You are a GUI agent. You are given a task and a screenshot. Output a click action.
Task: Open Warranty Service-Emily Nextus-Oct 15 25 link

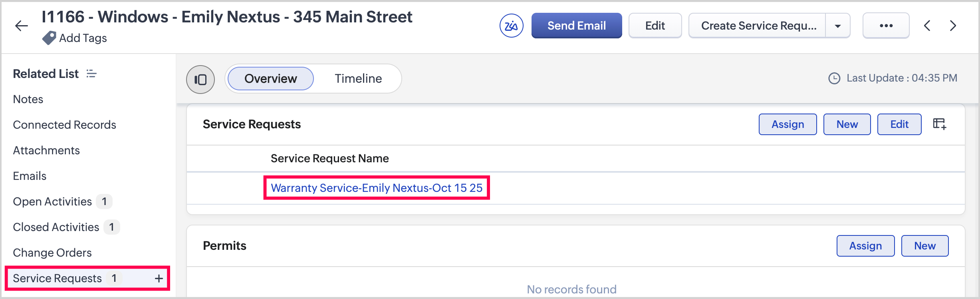[x=377, y=187]
